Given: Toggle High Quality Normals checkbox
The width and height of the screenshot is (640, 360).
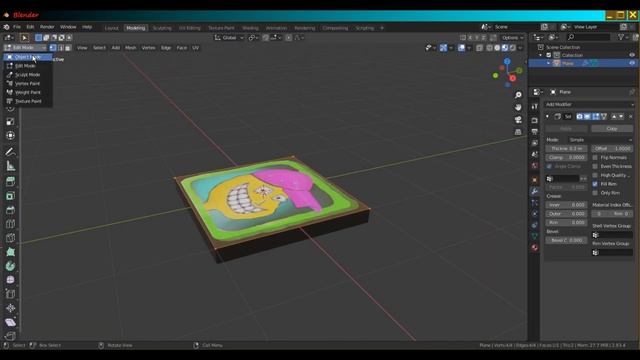Looking at the screenshot, I should (x=595, y=176).
